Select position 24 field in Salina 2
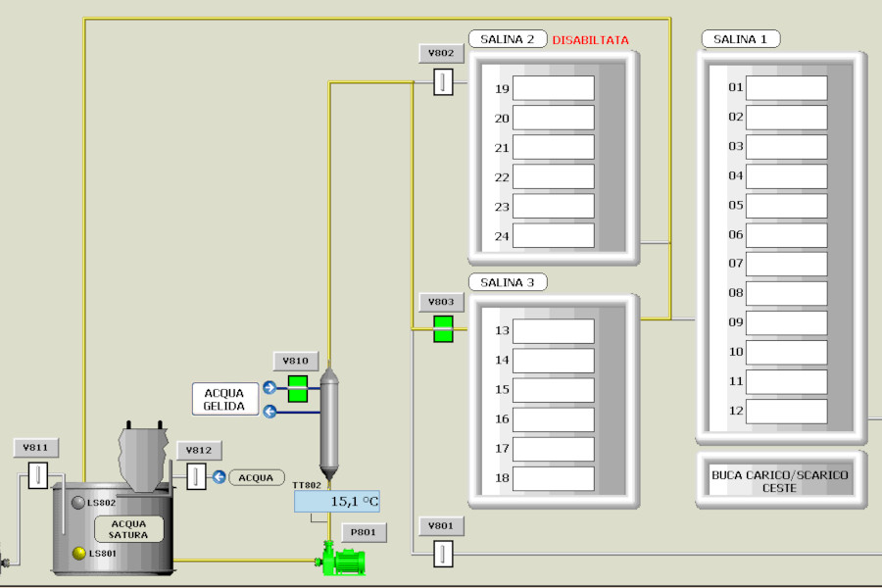 [x=554, y=236]
